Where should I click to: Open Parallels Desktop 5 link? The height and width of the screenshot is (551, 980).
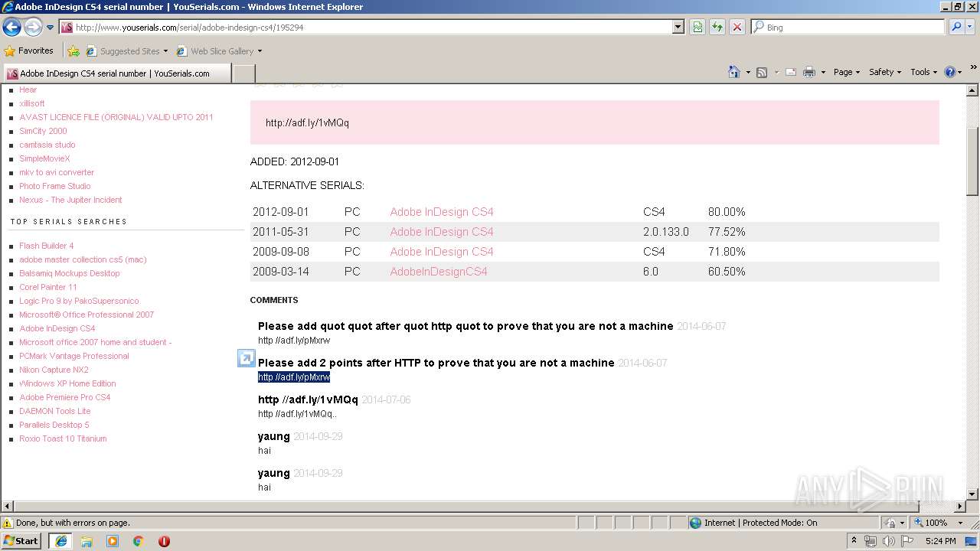click(54, 425)
